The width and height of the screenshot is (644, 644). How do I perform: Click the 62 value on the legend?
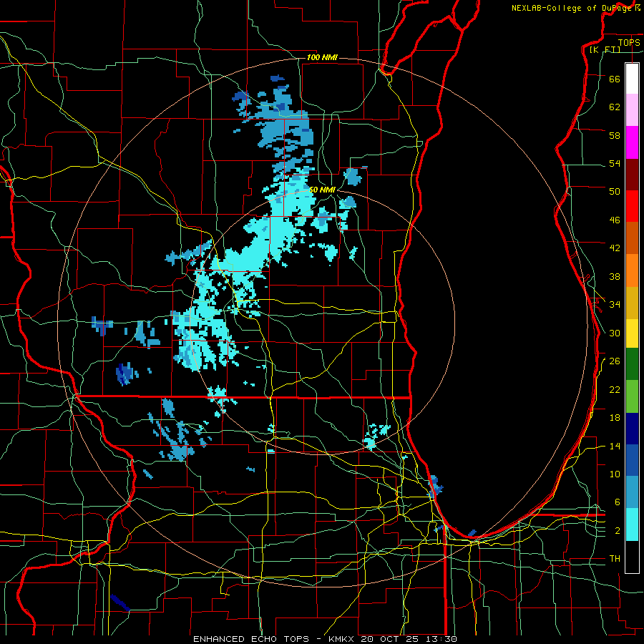615,107
